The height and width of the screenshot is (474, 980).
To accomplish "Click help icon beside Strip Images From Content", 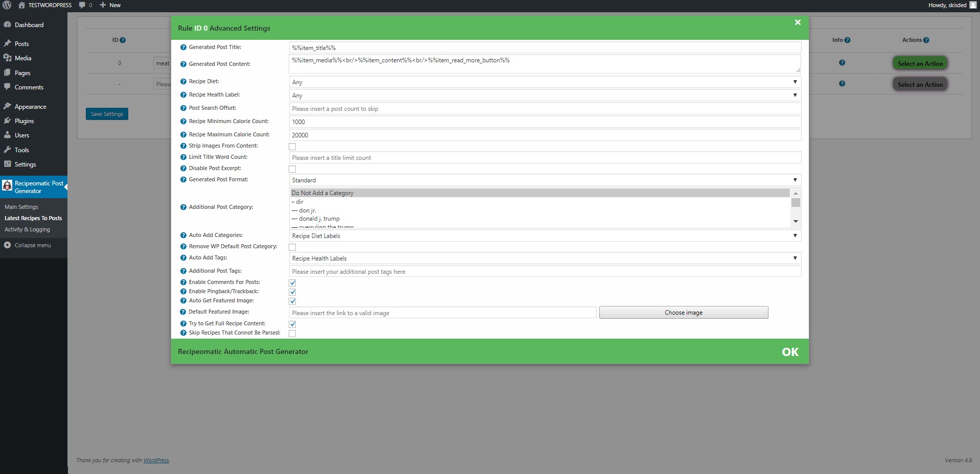I will pos(183,146).
